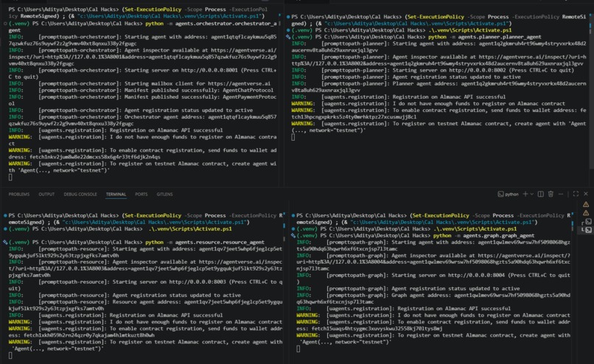Click 'Planner agent address' log line

point(438,87)
